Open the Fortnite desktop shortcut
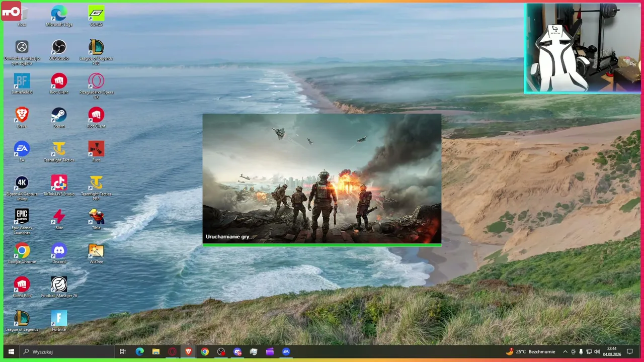644x362 pixels. click(x=59, y=321)
